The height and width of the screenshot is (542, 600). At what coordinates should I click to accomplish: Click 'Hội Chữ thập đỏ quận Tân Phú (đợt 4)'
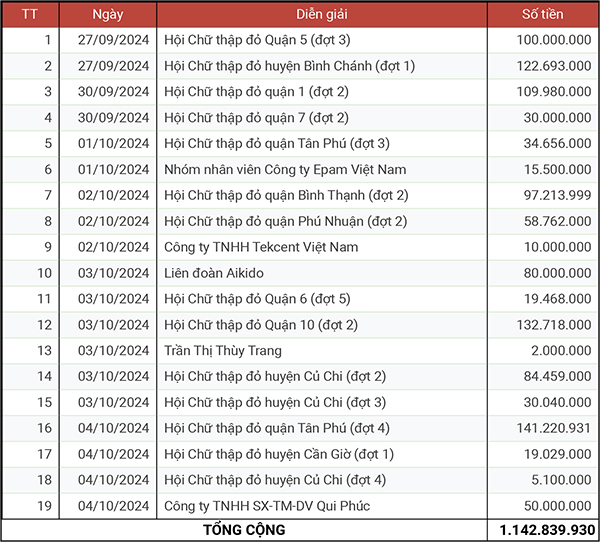(x=277, y=428)
